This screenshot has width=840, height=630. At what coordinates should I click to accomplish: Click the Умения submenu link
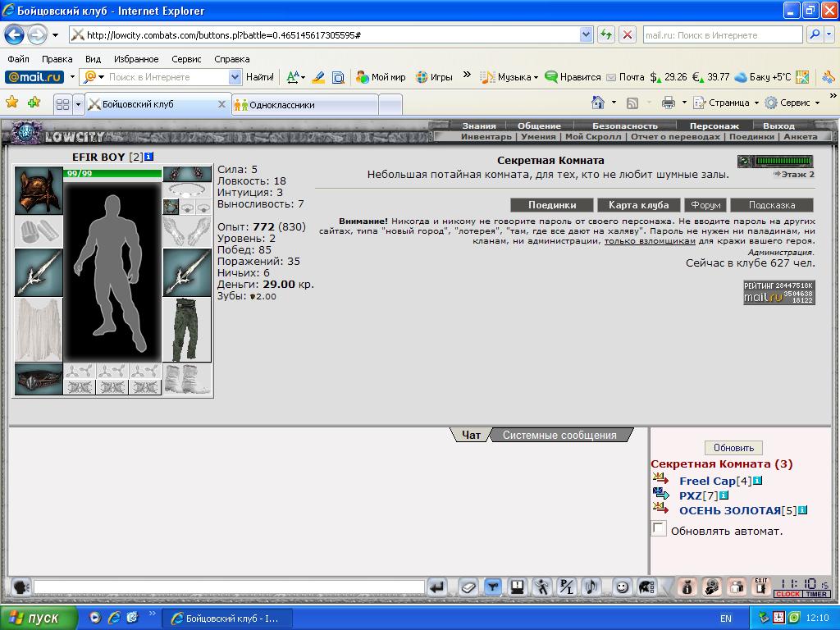(x=538, y=137)
